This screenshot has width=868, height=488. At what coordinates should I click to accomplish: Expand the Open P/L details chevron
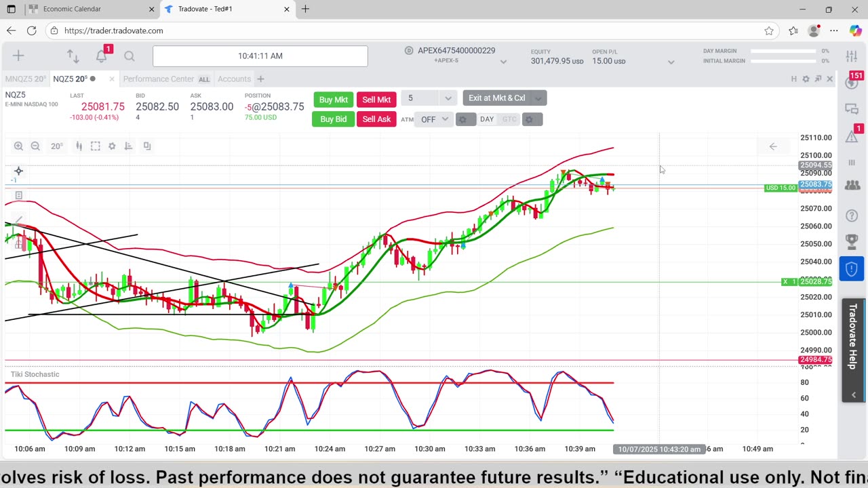(x=671, y=62)
